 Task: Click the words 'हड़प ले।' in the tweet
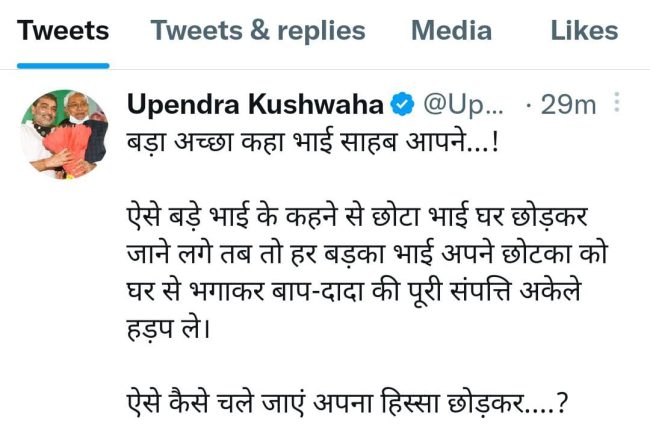point(169,329)
